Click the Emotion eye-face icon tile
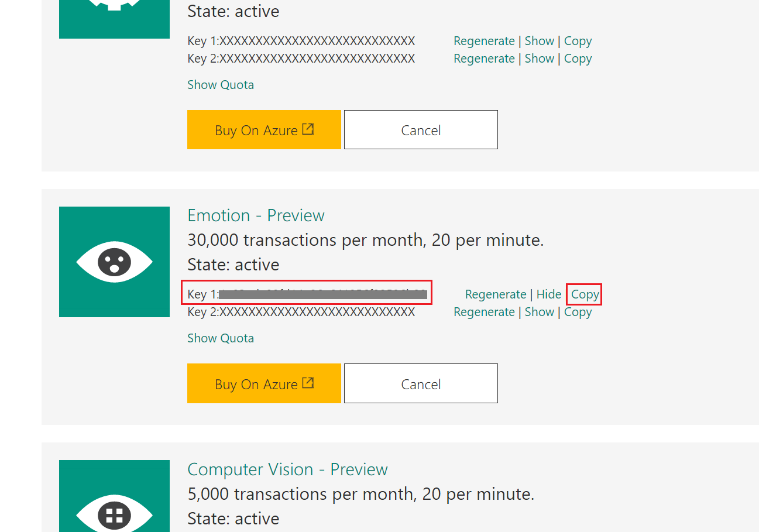 pyautogui.click(x=114, y=262)
